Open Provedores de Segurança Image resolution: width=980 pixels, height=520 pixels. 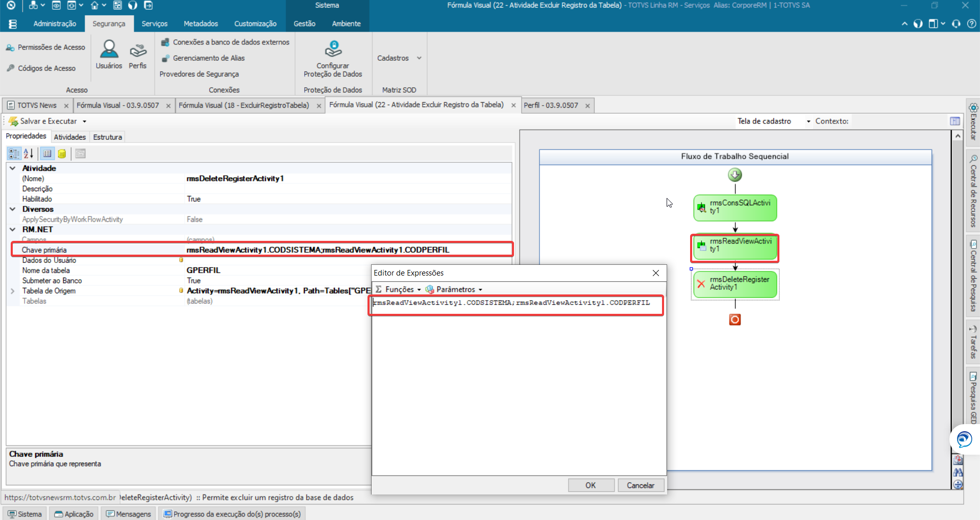199,74
